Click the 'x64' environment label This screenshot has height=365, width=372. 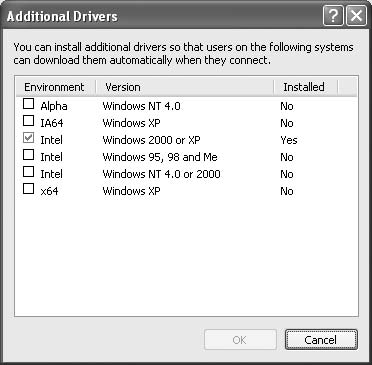49,191
